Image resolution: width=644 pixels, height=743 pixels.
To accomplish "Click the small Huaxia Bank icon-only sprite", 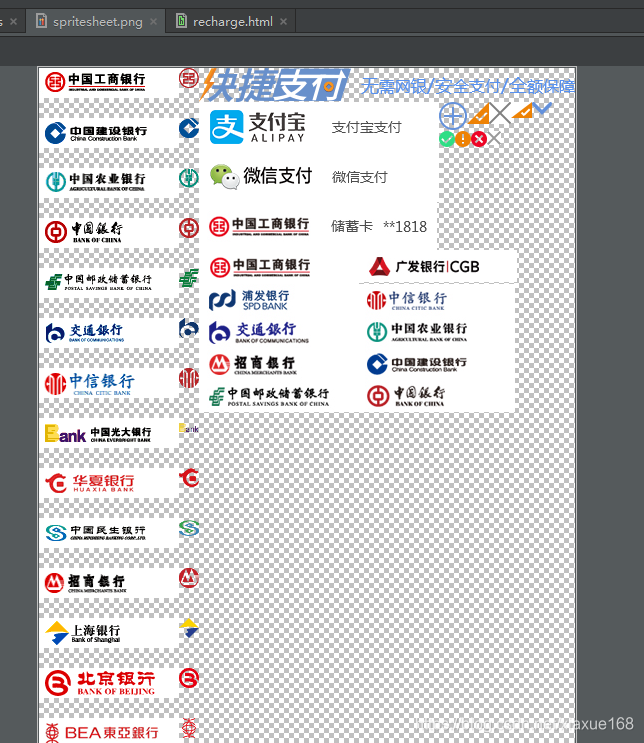I will tap(189, 478).
